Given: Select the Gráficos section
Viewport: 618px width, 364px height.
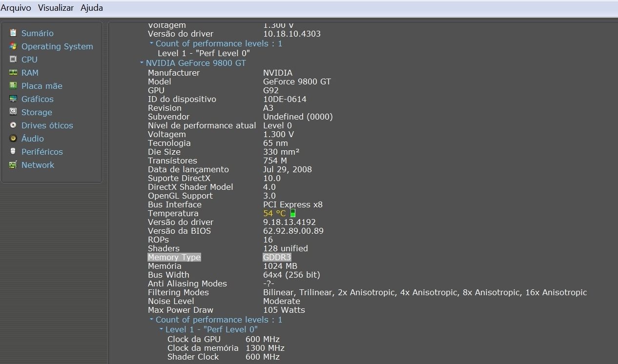Looking at the screenshot, I should point(38,99).
